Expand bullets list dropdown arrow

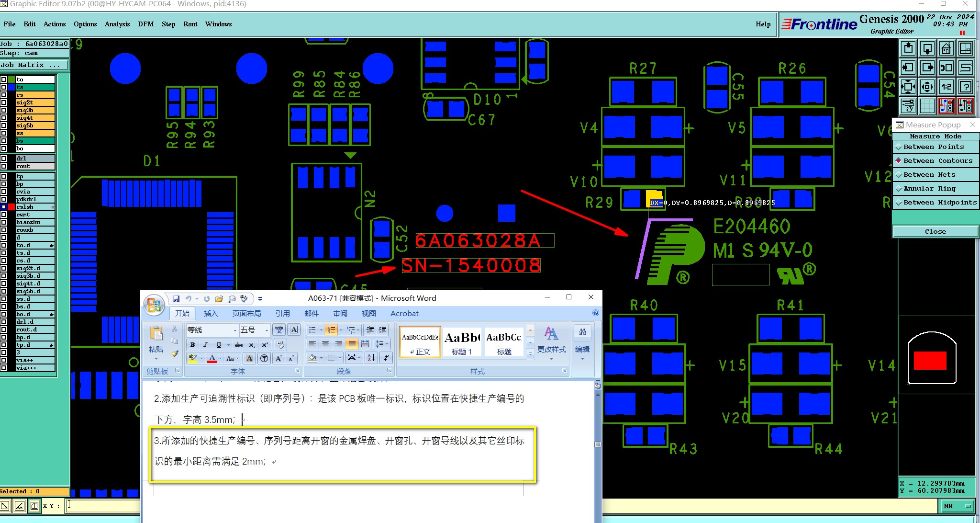point(321,330)
